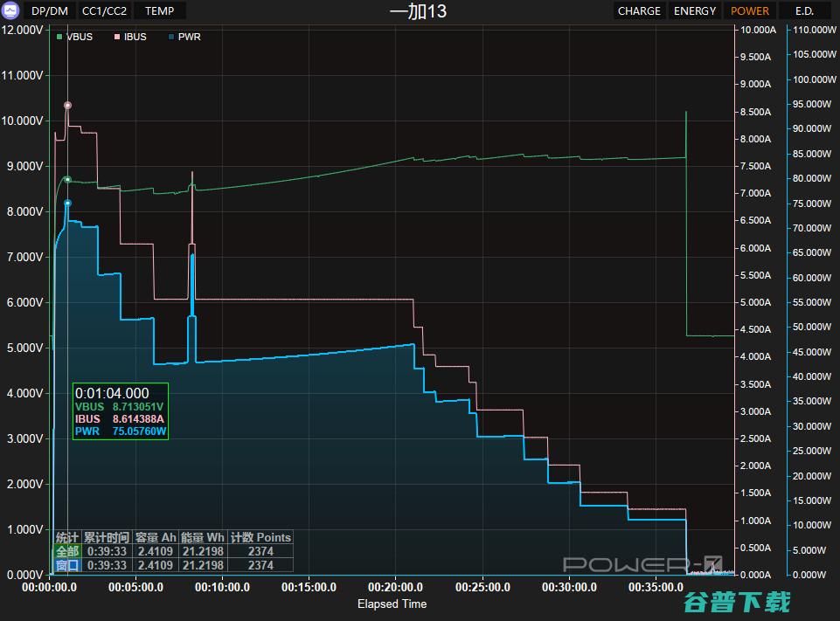The width and height of the screenshot is (840, 621).
Task: Click the purple app logo icon
Action: pyautogui.click(x=11, y=10)
